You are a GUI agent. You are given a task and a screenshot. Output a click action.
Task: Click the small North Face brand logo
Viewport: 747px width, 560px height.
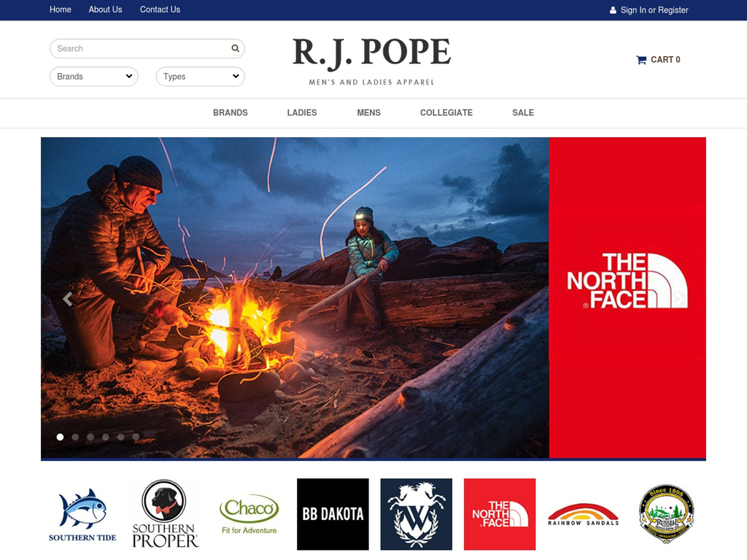500,514
